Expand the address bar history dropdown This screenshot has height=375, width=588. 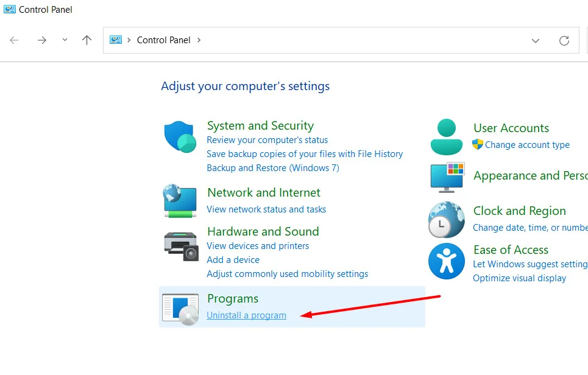coord(536,40)
